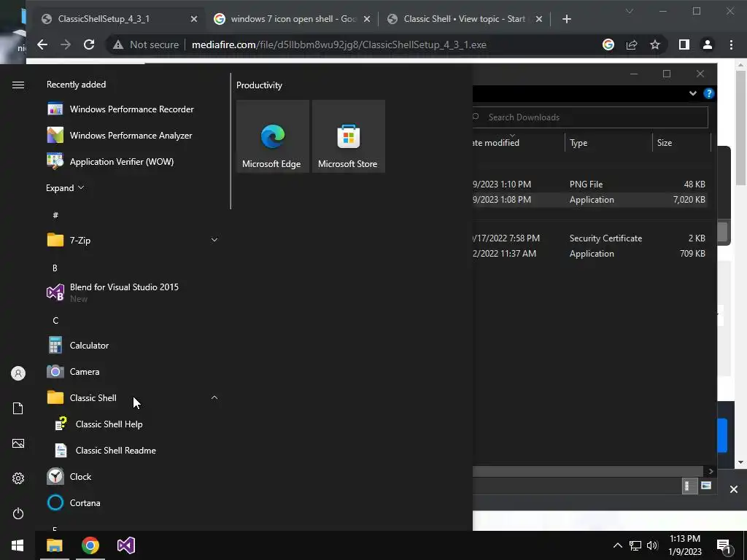Switch to Chrome from the taskbar
Screen dimensions: 747x560
(90, 545)
